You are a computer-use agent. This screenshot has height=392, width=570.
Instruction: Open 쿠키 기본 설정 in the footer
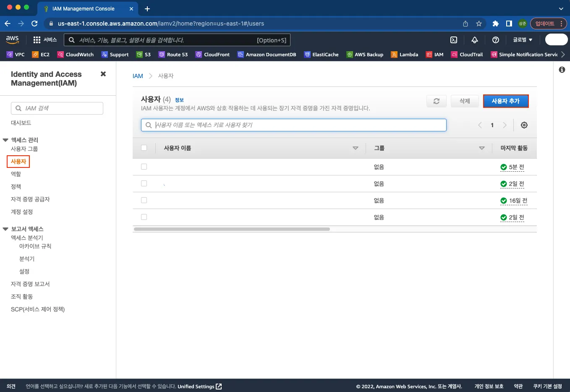(547, 387)
